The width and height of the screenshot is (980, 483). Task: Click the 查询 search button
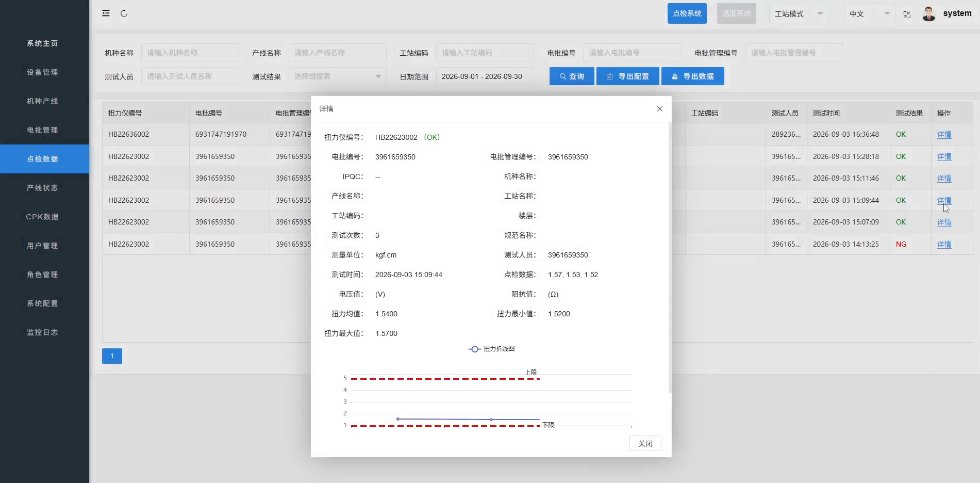point(572,76)
